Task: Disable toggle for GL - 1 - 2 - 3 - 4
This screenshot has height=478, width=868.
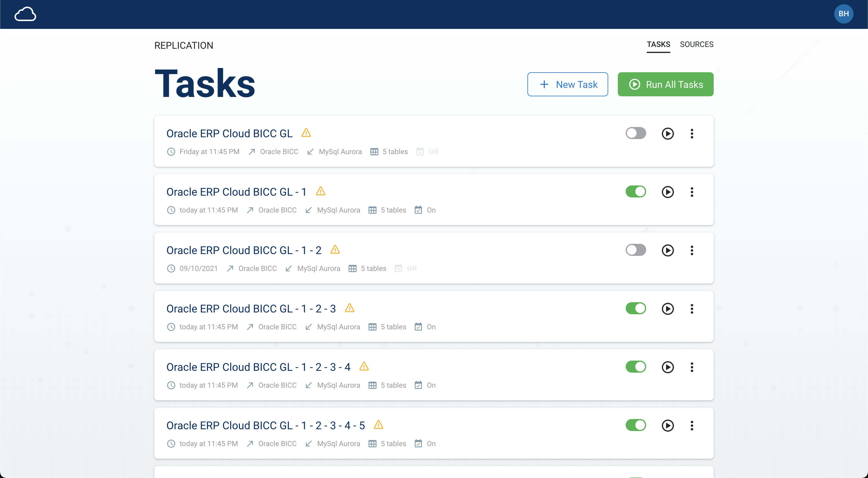Action: click(636, 367)
